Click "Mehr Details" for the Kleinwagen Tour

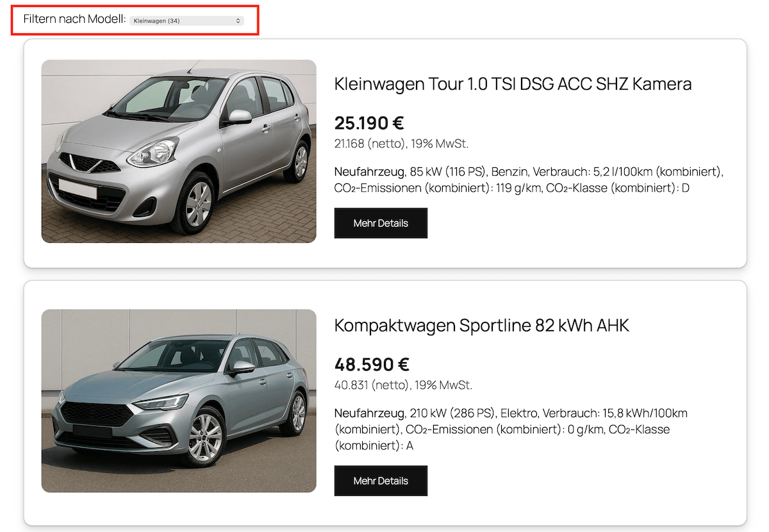point(381,222)
